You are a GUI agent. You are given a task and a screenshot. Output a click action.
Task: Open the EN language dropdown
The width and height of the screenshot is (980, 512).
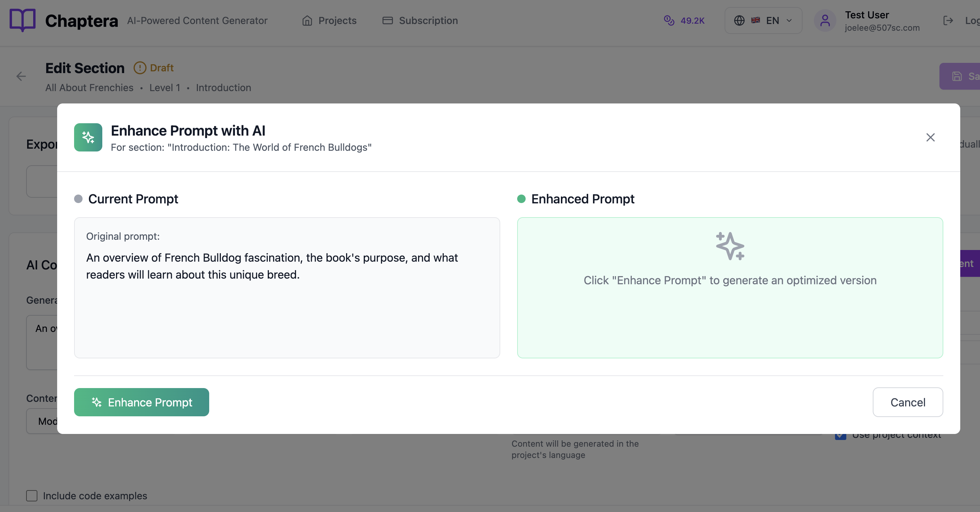(772, 20)
